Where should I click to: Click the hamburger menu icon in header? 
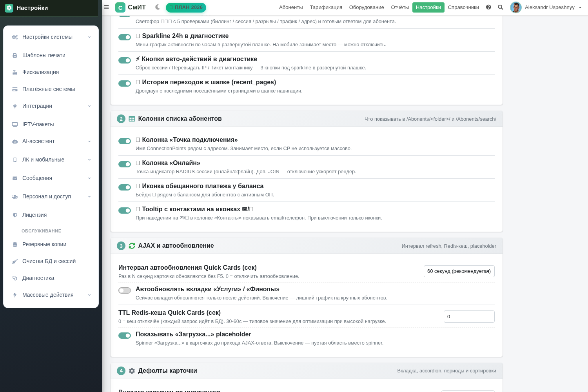coord(106,7)
